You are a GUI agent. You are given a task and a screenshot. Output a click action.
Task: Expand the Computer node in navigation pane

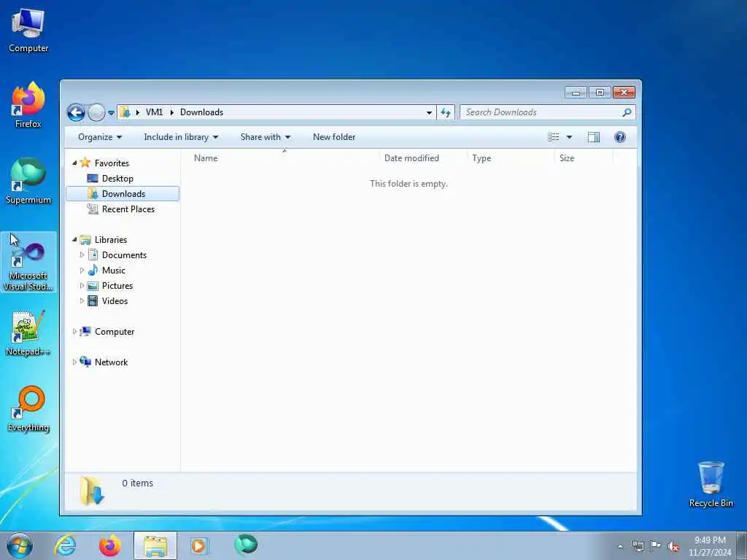pyautogui.click(x=74, y=332)
